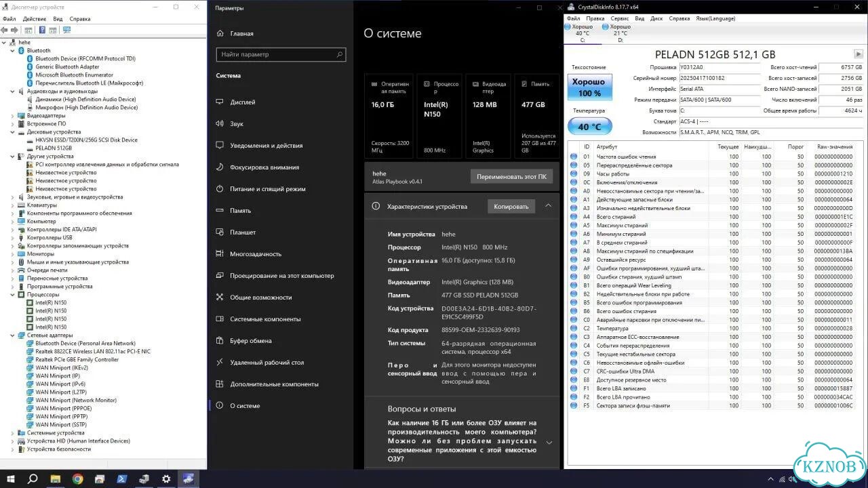Select the Планшет icon in Settings sidebar
This screenshot has width=868, height=488.
pos(219,232)
